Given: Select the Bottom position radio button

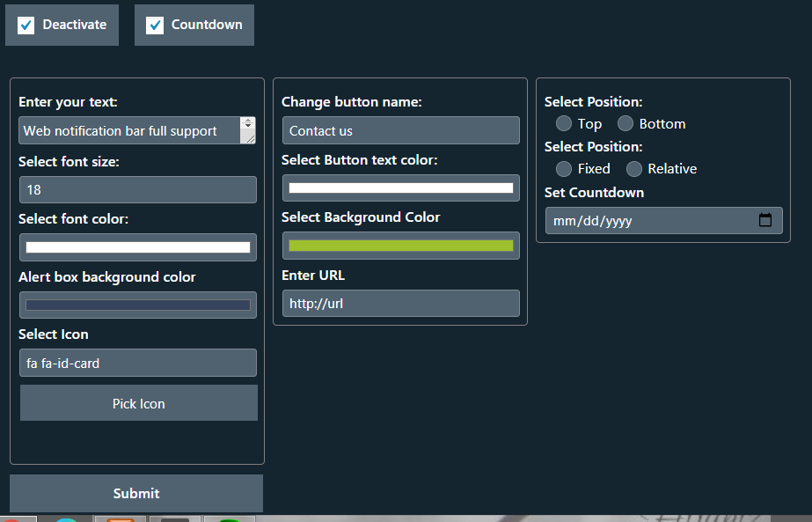Looking at the screenshot, I should [625, 123].
